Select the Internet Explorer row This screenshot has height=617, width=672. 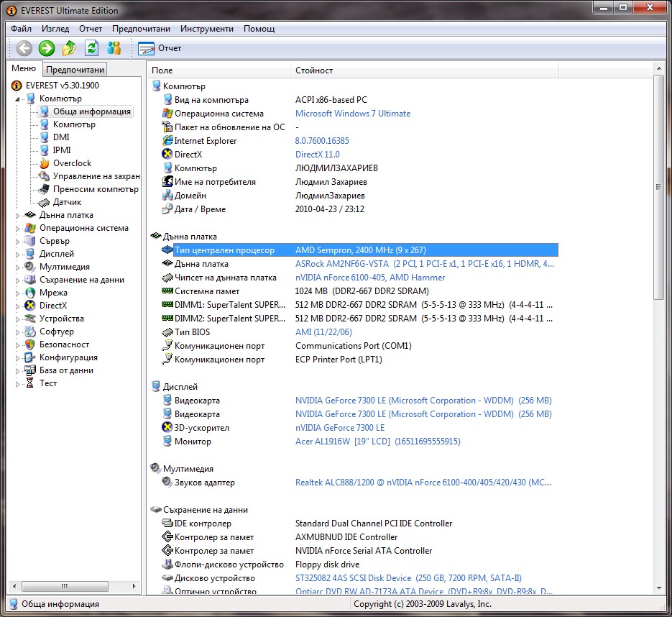(359, 141)
